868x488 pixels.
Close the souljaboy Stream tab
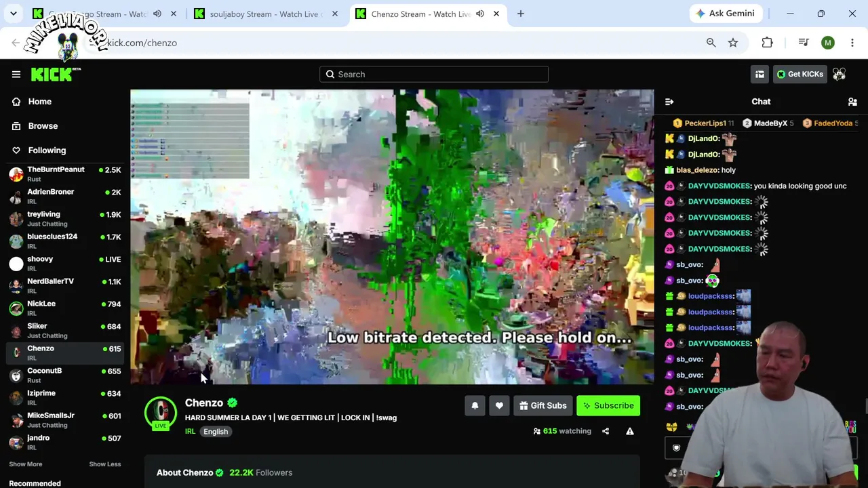coord(335,14)
